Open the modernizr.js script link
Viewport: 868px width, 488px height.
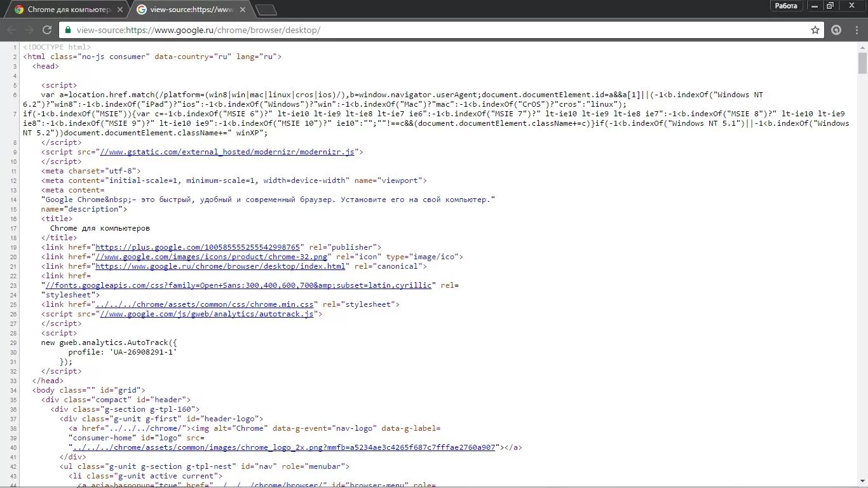click(229, 152)
